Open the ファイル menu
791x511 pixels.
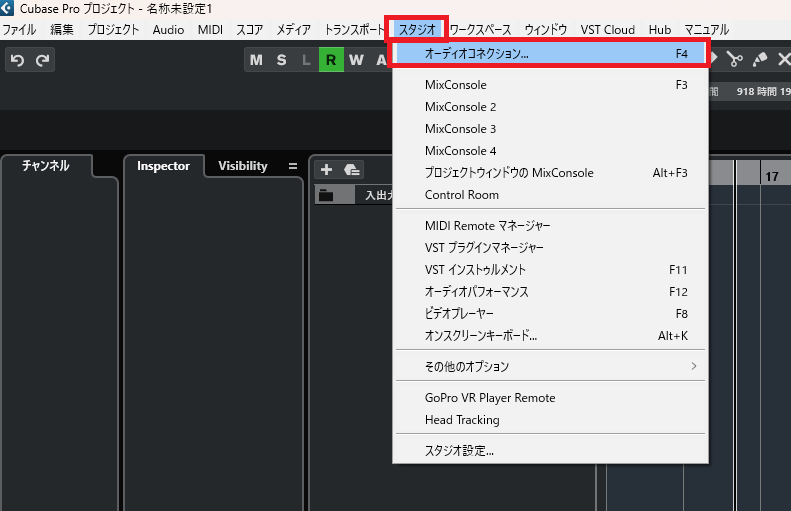[x=19, y=30]
